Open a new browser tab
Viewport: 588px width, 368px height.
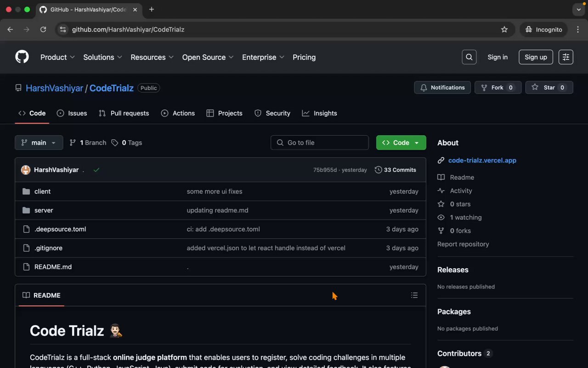coord(152,9)
